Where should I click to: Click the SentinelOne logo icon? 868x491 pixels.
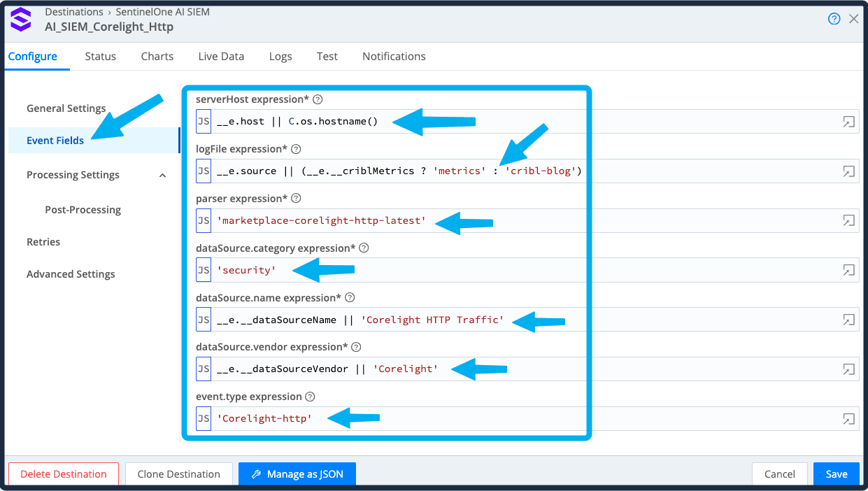click(x=22, y=20)
